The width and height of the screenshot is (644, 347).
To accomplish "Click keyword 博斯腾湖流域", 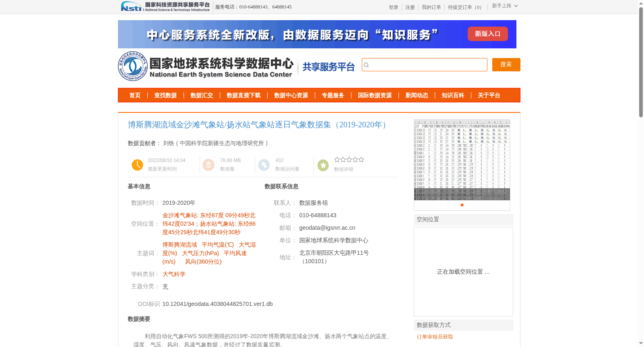I will [180, 245].
